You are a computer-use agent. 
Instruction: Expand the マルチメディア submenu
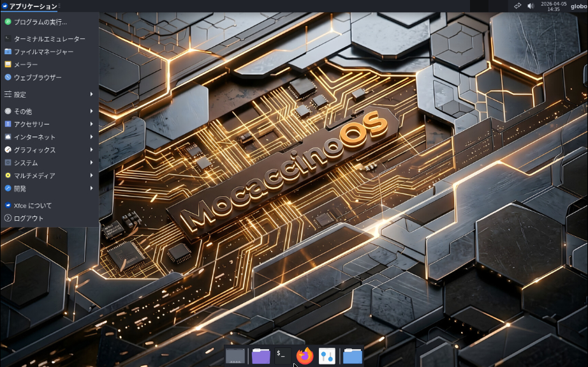(x=48, y=176)
